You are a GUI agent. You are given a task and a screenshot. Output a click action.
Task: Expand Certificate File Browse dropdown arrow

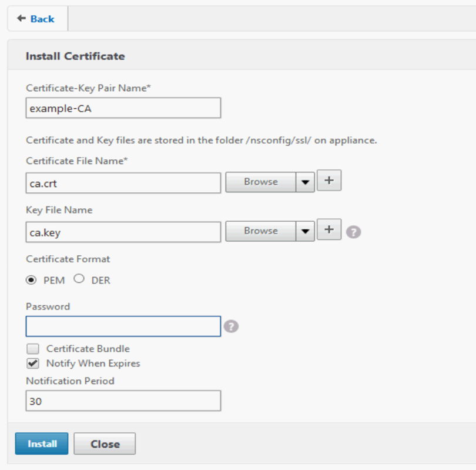click(x=304, y=182)
